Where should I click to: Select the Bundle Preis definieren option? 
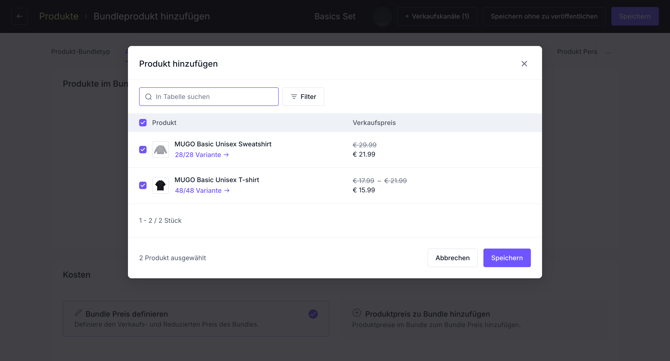[196, 318]
